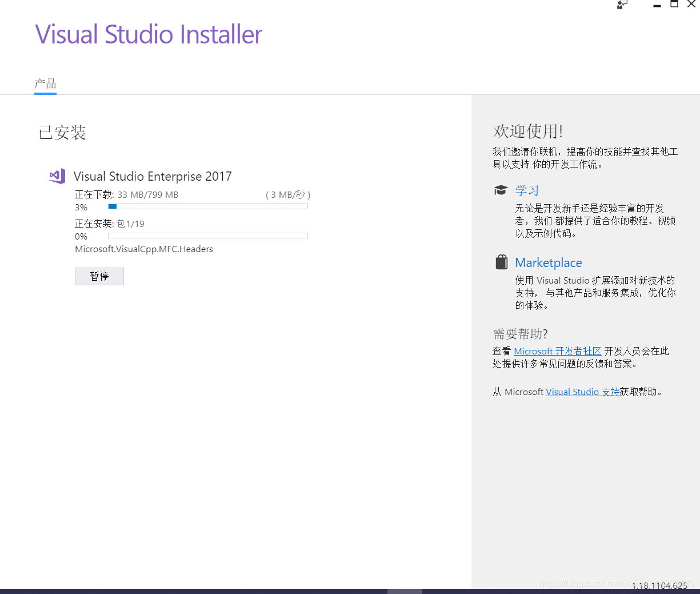Click the 包1/19 install package counter

[x=131, y=224]
